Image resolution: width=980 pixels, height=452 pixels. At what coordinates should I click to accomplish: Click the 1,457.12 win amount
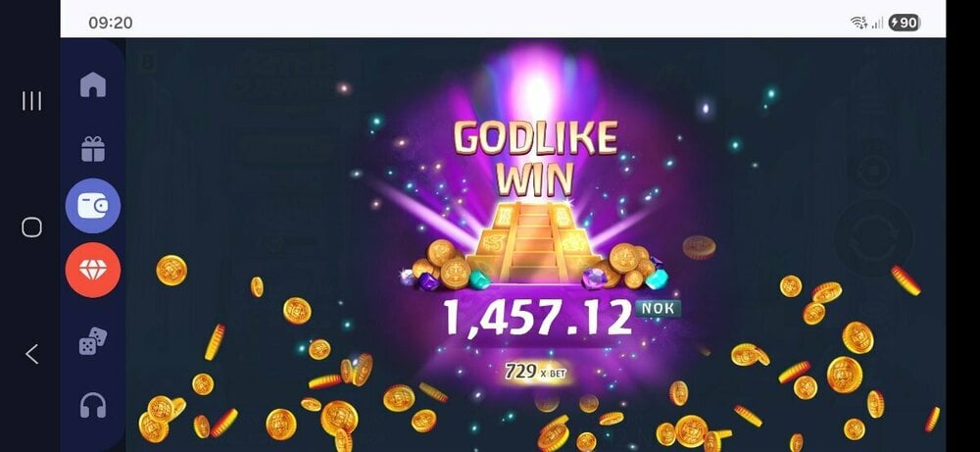coord(538,317)
